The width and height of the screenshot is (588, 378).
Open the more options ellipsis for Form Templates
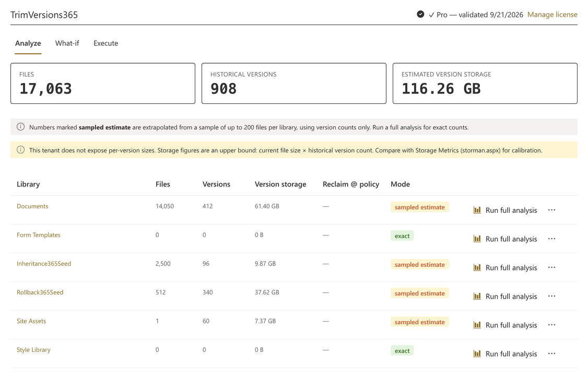point(551,239)
